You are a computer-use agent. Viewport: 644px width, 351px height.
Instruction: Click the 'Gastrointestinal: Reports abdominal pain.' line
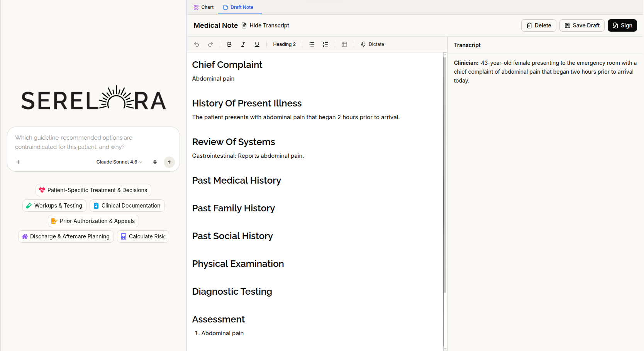[x=248, y=156]
